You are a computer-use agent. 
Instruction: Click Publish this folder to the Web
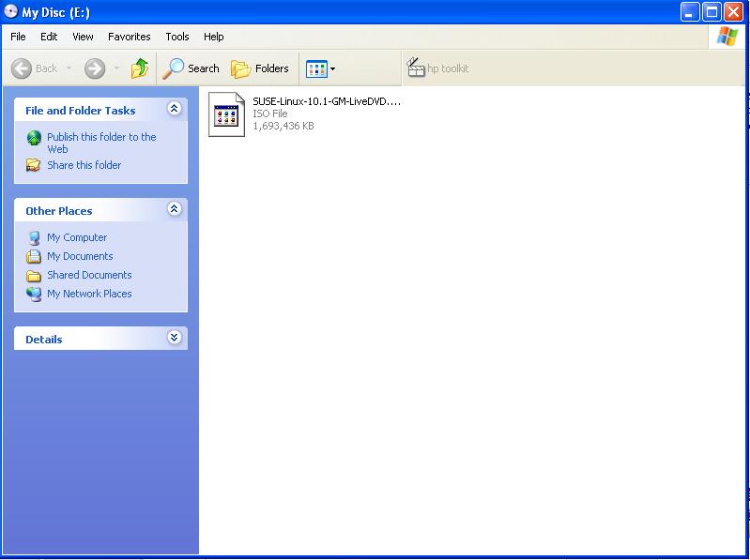101,143
